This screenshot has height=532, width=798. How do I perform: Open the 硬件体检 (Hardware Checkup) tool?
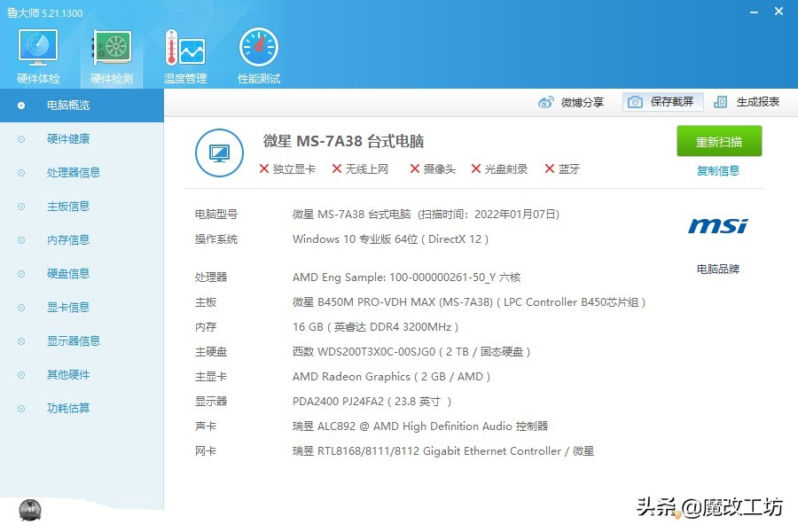[x=36, y=53]
